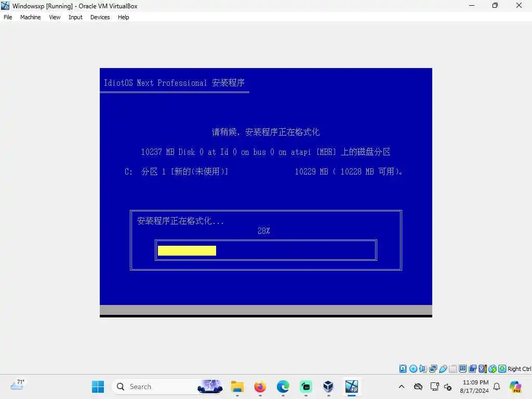Click the hard disk activity status icon
The height and width of the screenshot is (399, 532).
(403, 369)
